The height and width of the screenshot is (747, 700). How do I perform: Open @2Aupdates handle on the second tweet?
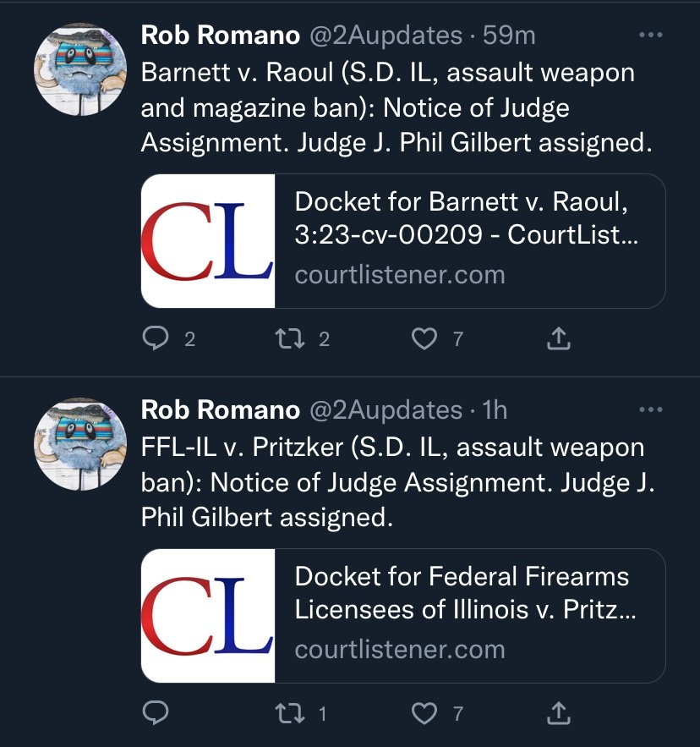click(x=386, y=410)
